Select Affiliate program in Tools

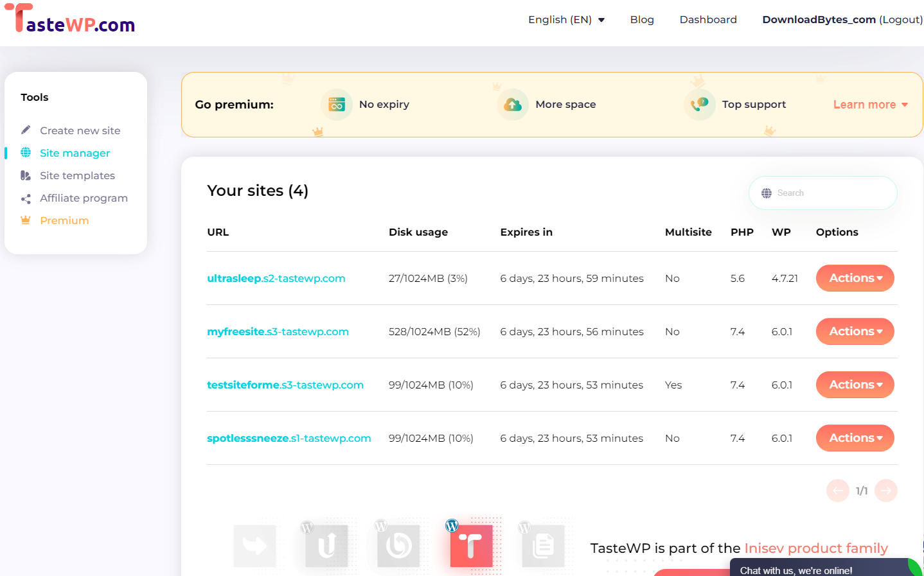point(84,198)
